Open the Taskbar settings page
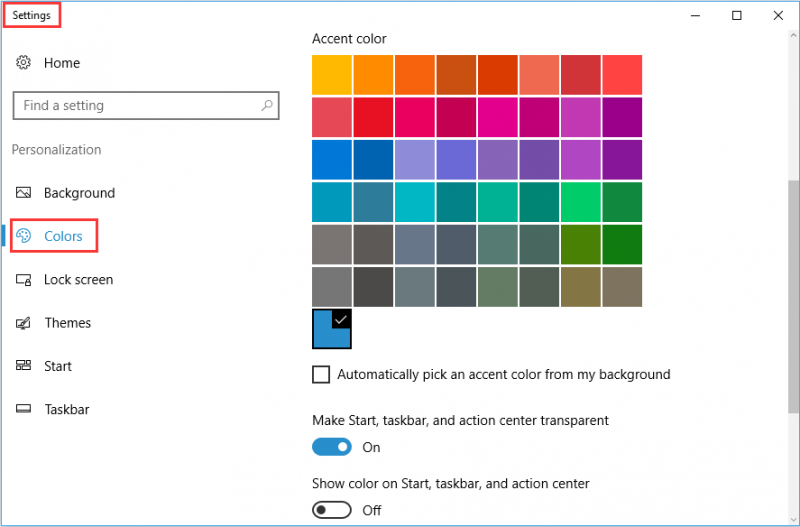This screenshot has width=800, height=527. (x=67, y=410)
